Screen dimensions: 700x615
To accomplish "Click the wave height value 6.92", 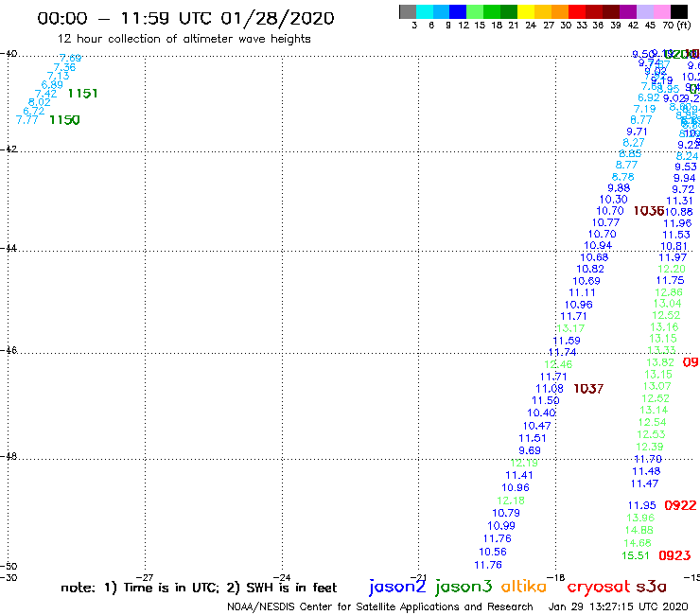I will [648, 97].
